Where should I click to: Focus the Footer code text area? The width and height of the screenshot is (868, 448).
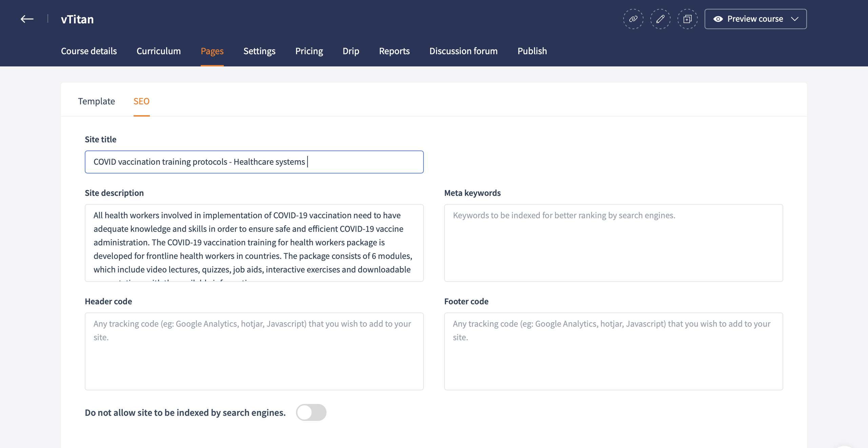tap(613, 351)
